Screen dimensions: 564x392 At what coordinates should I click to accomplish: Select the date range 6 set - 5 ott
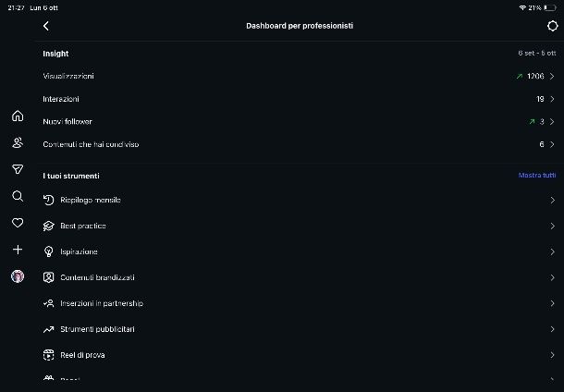537,54
